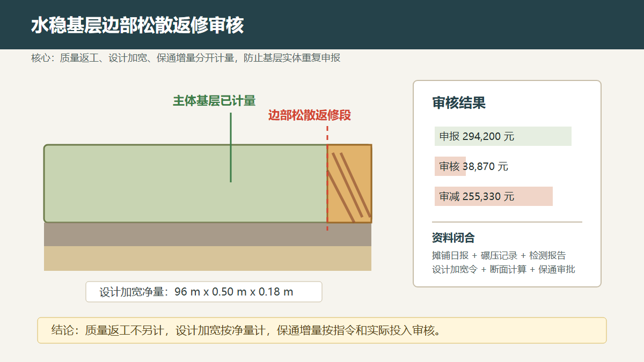Click the subtitle line starting with 核心
This screenshot has width=644, height=362.
pos(186,58)
